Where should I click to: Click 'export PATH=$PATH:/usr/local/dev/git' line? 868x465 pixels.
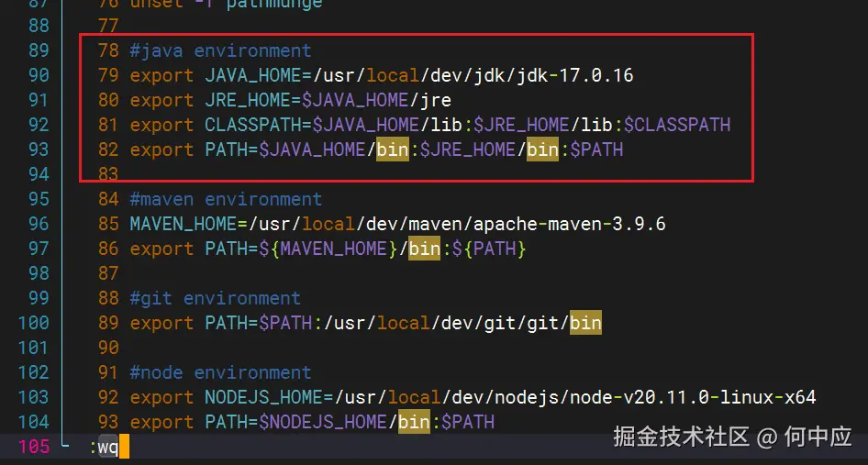pos(365,323)
